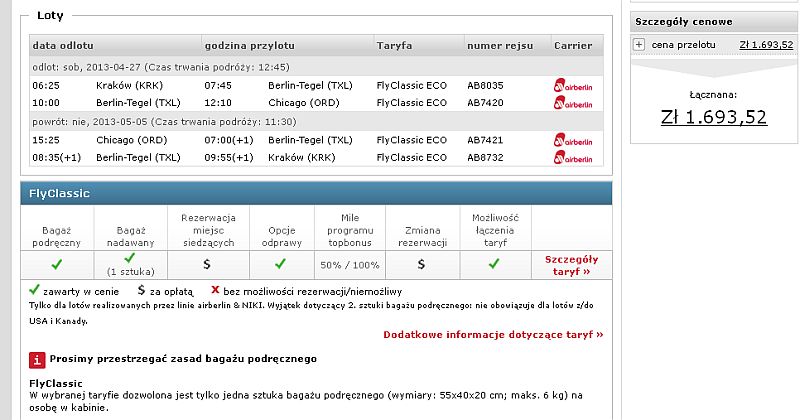
Task: Expand the cena przelotu plus icon
Action: pos(639,45)
